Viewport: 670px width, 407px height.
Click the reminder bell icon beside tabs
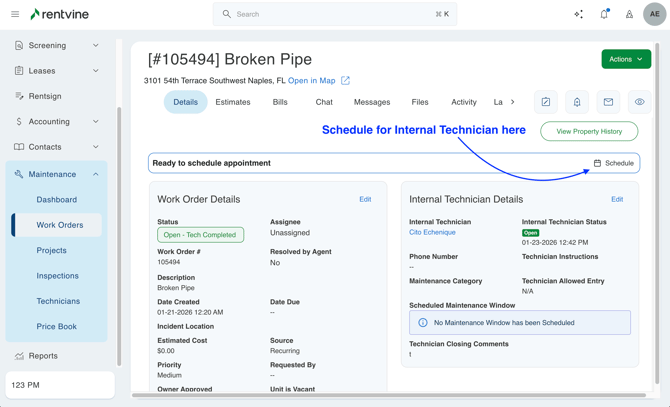[577, 102]
